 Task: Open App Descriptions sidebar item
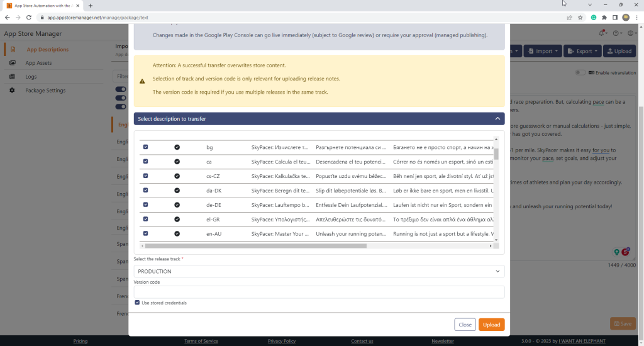48,49
